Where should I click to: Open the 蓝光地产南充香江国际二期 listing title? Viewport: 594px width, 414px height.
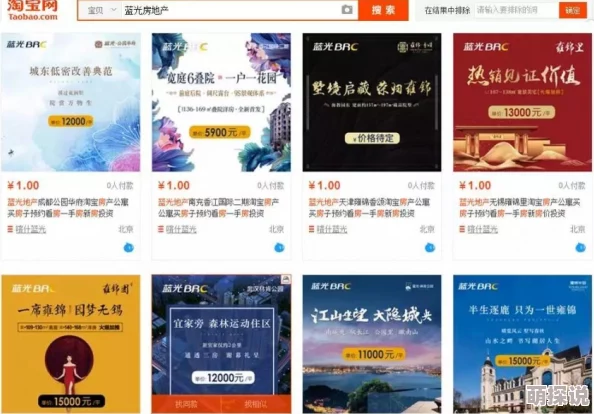(x=219, y=208)
